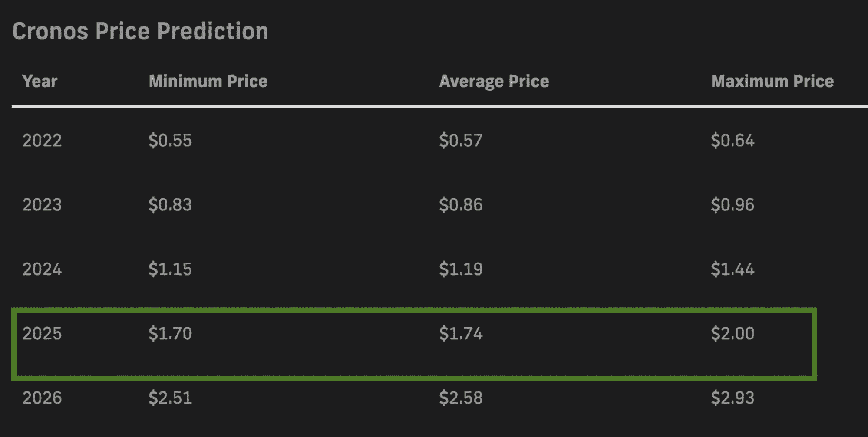This screenshot has width=868, height=437.
Task: Click the $0.57 average price value
Action: point(461,141)
